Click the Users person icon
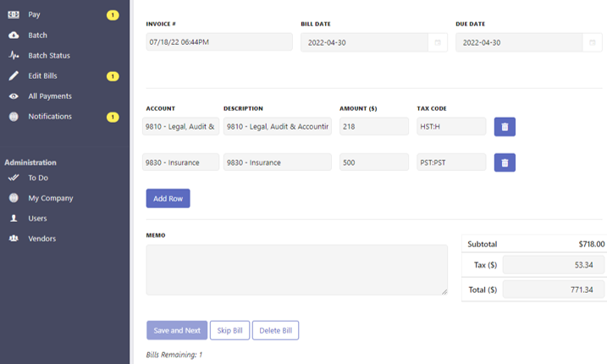The width and height of the screenshot is (607, 364). [14, 218]
